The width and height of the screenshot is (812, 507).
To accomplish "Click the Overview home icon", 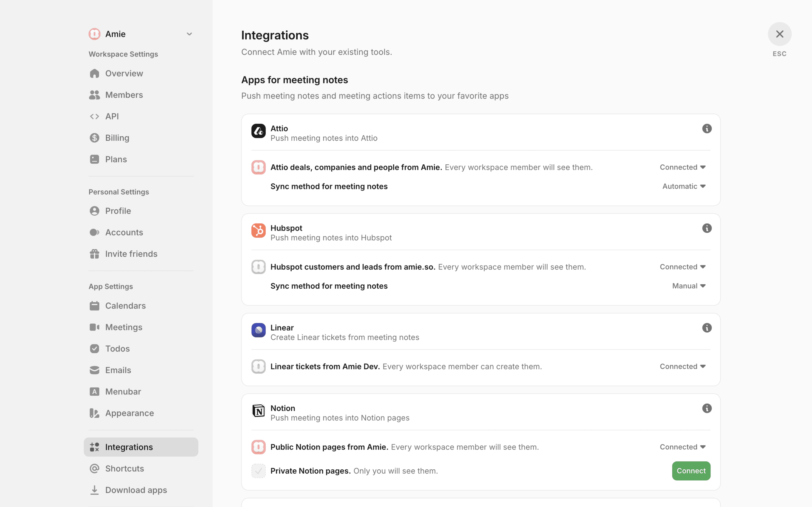I will pos(94,73).
